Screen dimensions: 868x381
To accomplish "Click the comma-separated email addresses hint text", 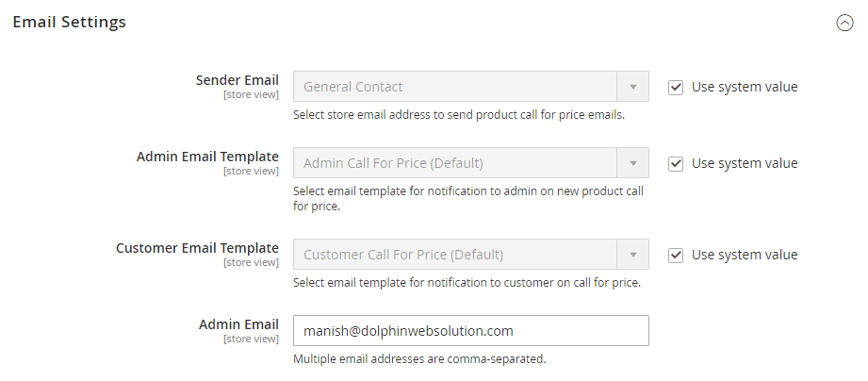I will point(419,359).
